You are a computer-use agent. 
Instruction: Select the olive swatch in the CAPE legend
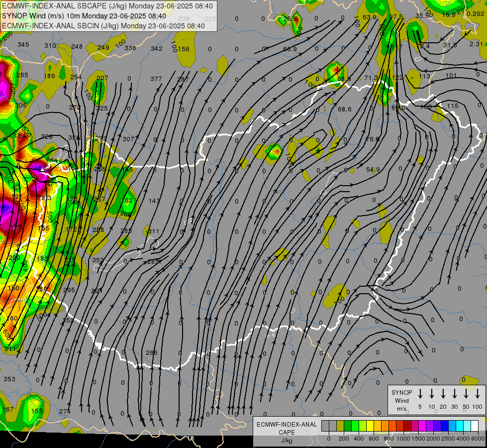340,426
